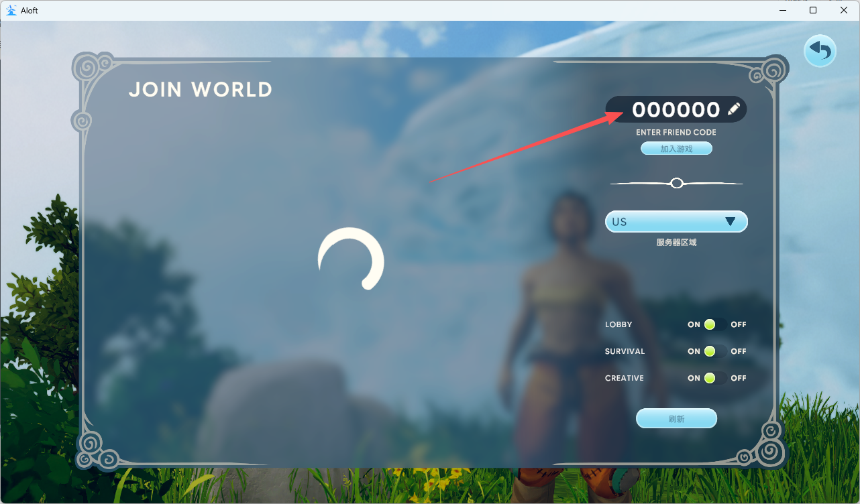Click OFF label in CREATIVE row
The height and width of the screenshot is (504, 860).
(739, 378)
